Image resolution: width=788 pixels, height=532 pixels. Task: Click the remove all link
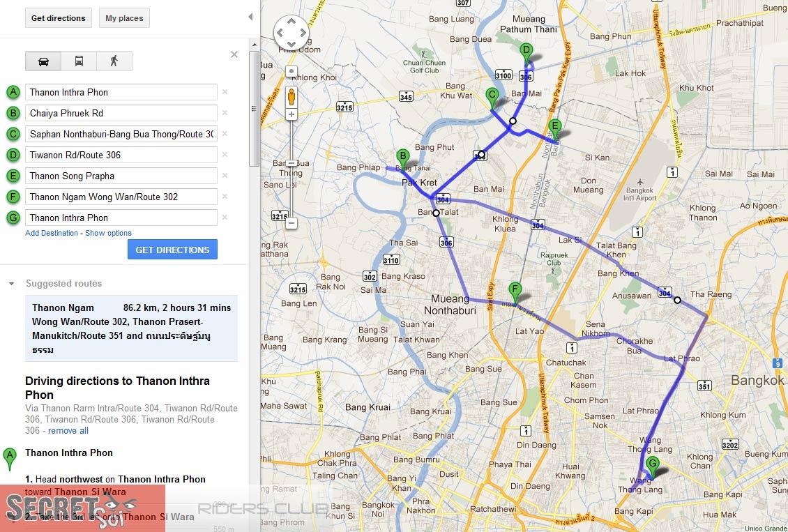68,430
